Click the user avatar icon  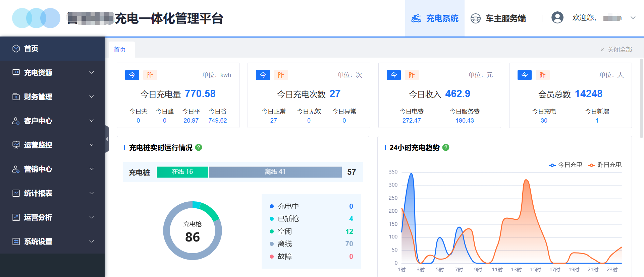(x=557, y=17)
